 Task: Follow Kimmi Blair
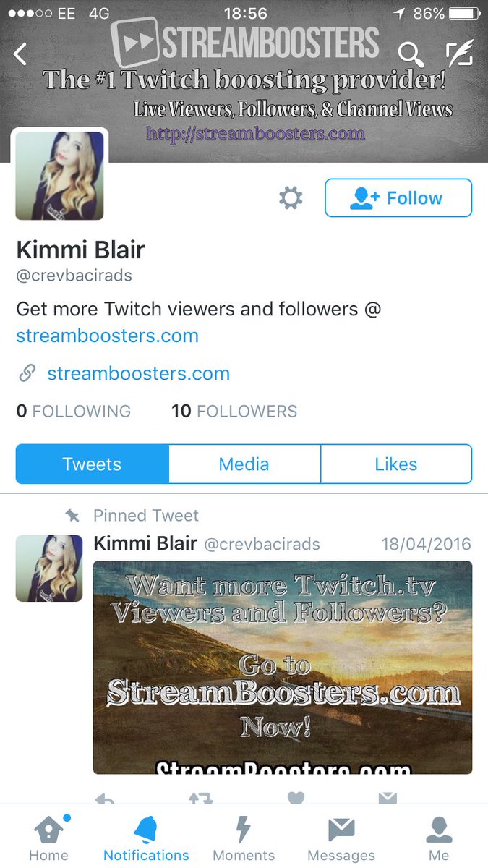click(398, 198)
